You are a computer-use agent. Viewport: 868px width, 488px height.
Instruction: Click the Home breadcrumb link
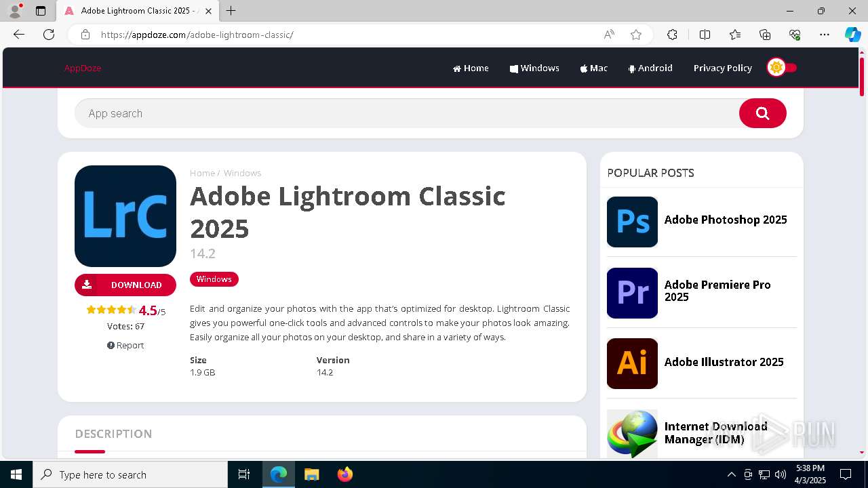coord(202,173)
